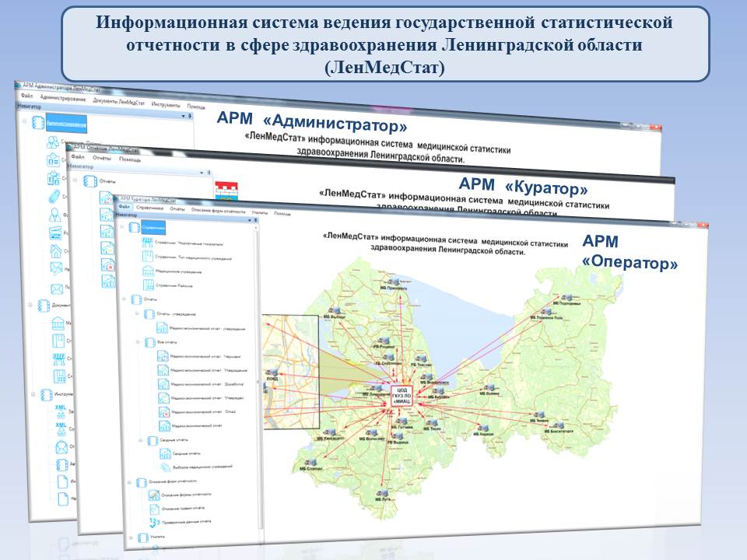Collapse the Отчеты node in Куратор navigator

pos(124,299)
